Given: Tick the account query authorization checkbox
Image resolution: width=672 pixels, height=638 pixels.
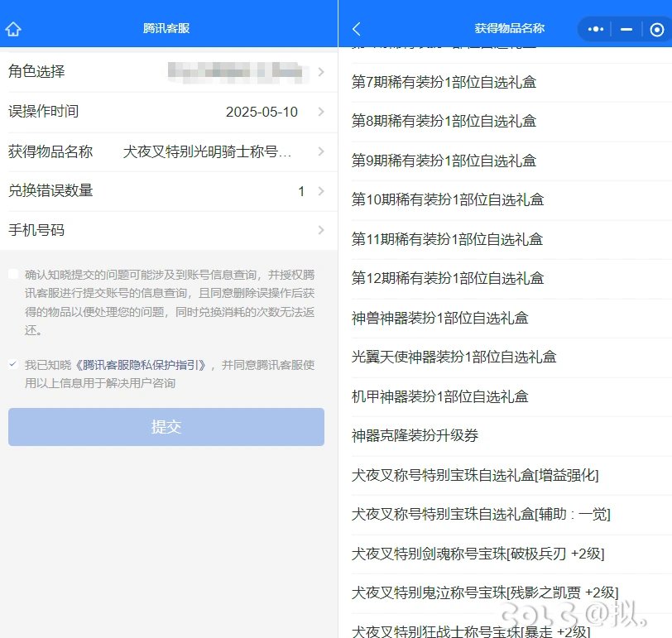Looking at the screenshot, I should pyautogui.click(x=13, y=274).
